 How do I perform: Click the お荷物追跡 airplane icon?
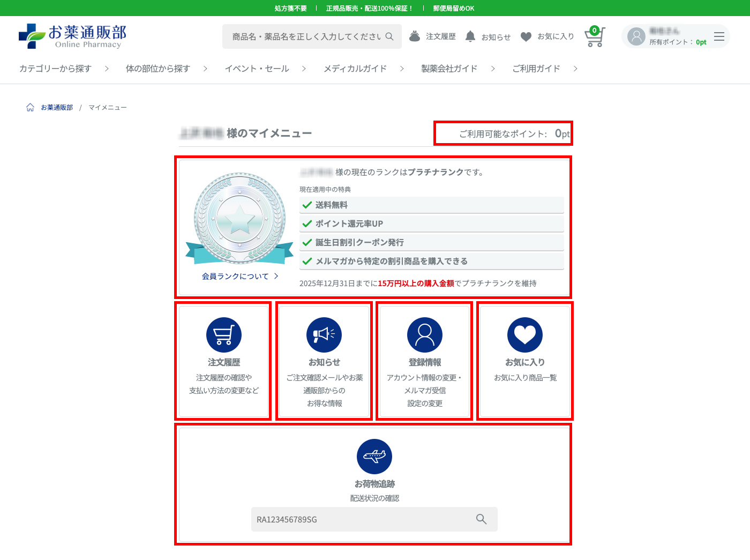374,456
